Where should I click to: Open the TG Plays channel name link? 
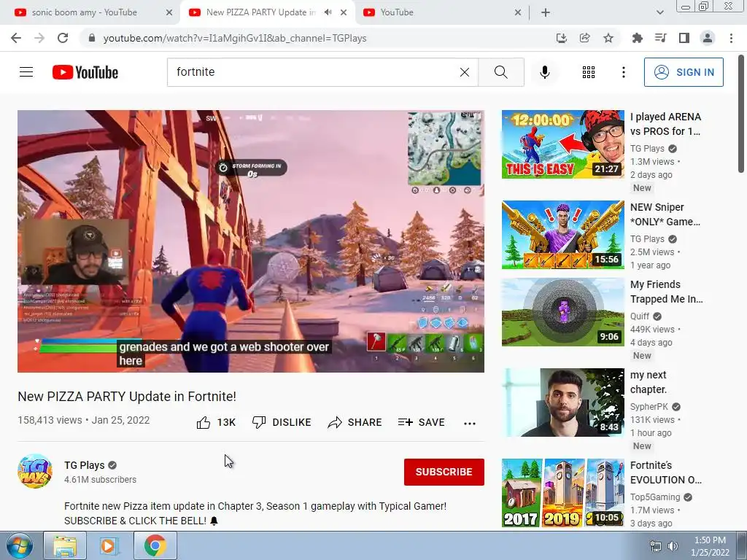pos(85,465)
